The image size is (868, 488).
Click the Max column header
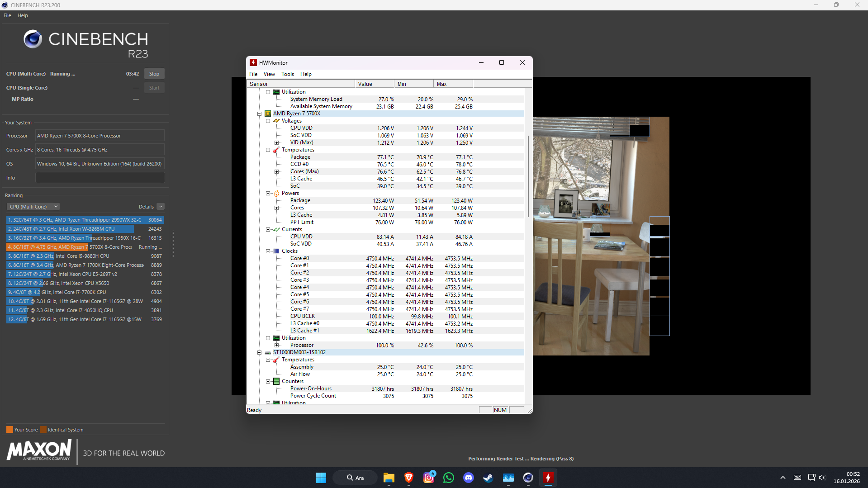pyautogui.click(x=453, y=84)
